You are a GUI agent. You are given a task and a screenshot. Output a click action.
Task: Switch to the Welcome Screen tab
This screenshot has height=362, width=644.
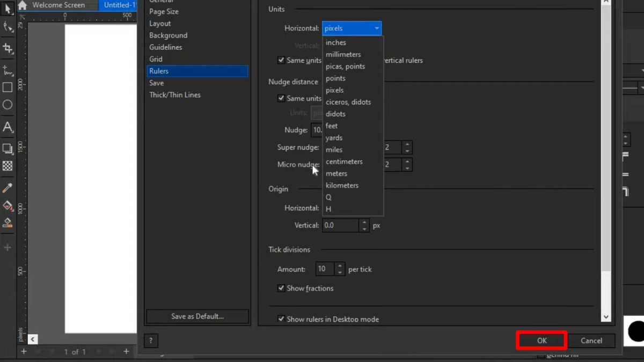[x=58, y=5]
